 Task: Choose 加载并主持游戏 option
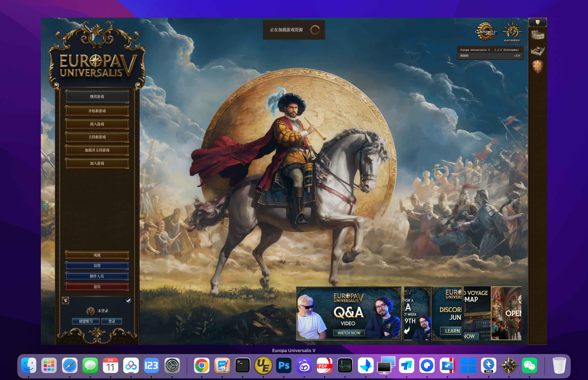point(97,150)
